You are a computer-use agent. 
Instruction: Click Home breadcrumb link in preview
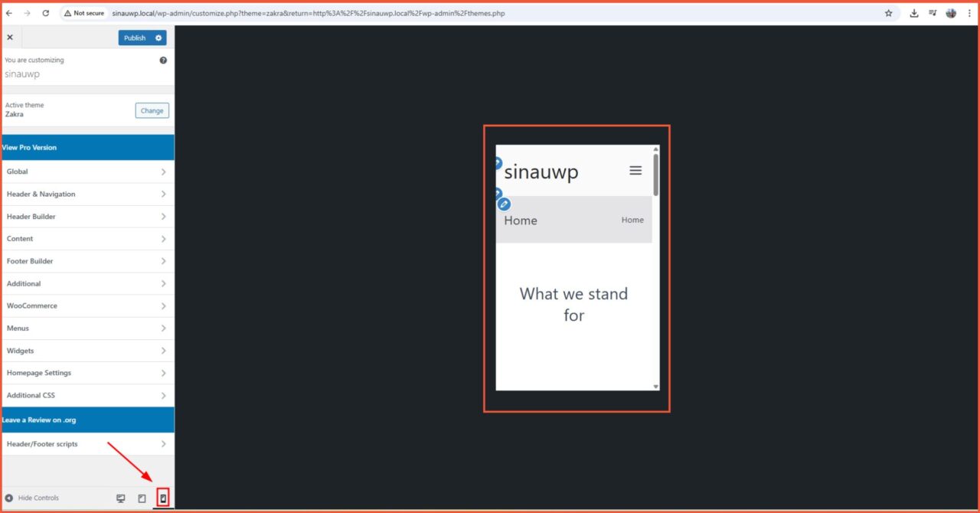(x=632, y=220)
